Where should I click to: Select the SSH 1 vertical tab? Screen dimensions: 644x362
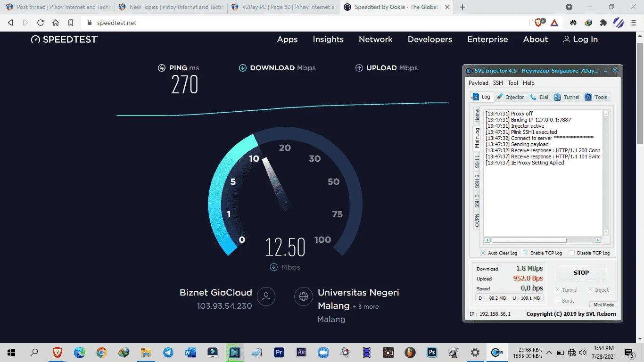point(477,161)
